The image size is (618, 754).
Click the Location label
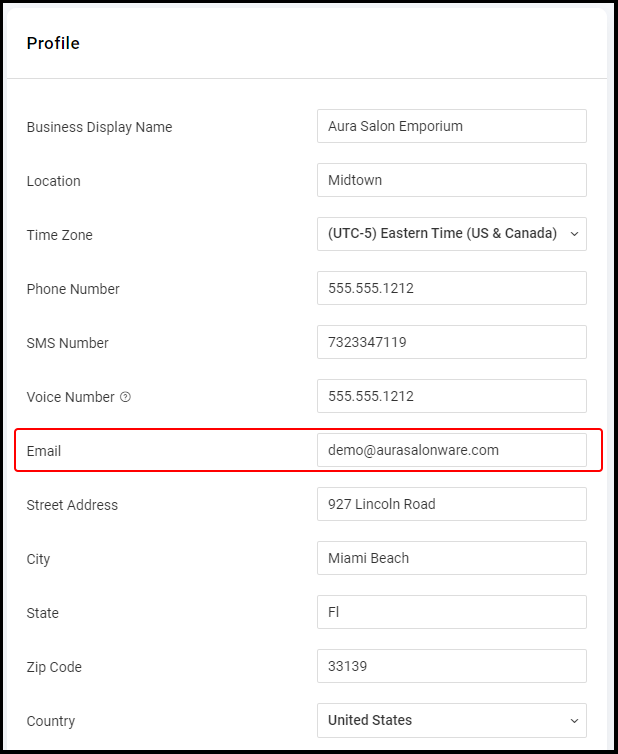click(53, 181)
